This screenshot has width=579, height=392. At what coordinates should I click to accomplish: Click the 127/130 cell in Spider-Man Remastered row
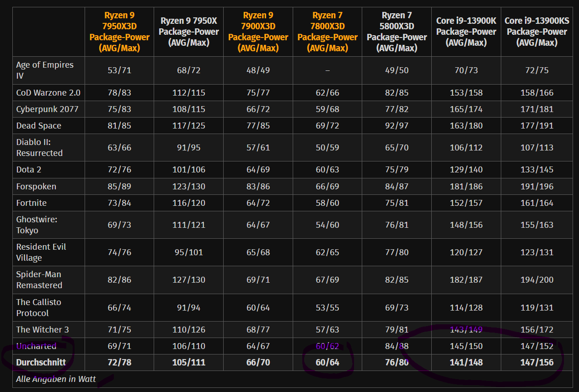click(x=189, y=279)
